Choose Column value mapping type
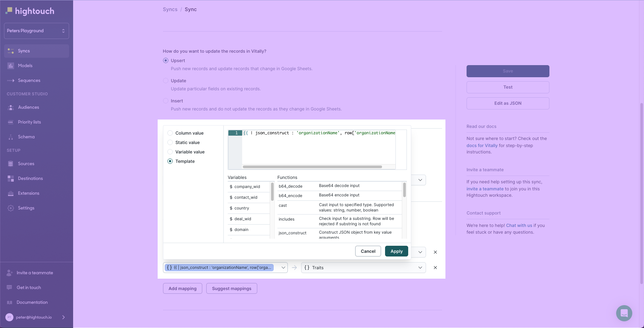This screenshot has height=328, width=644. (x=170, y=133)
